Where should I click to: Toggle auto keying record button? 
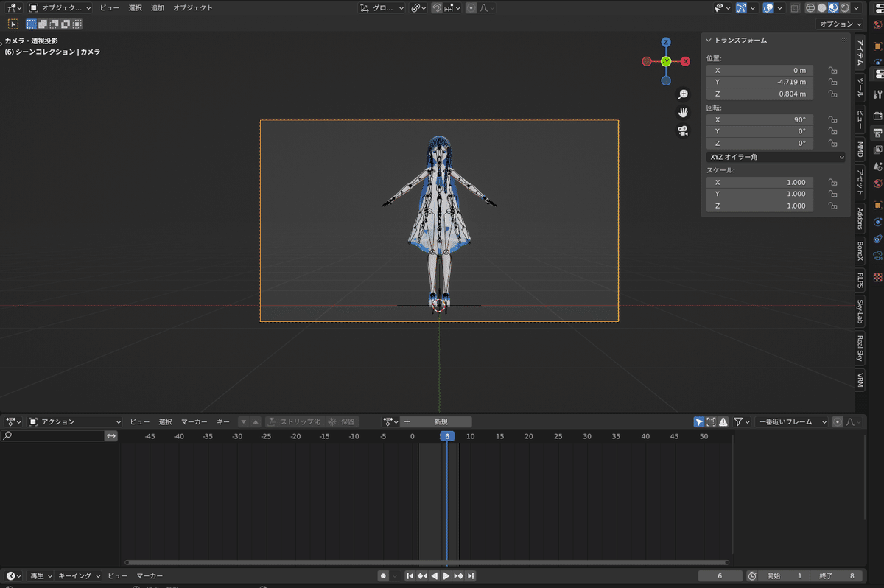[383, 575]
